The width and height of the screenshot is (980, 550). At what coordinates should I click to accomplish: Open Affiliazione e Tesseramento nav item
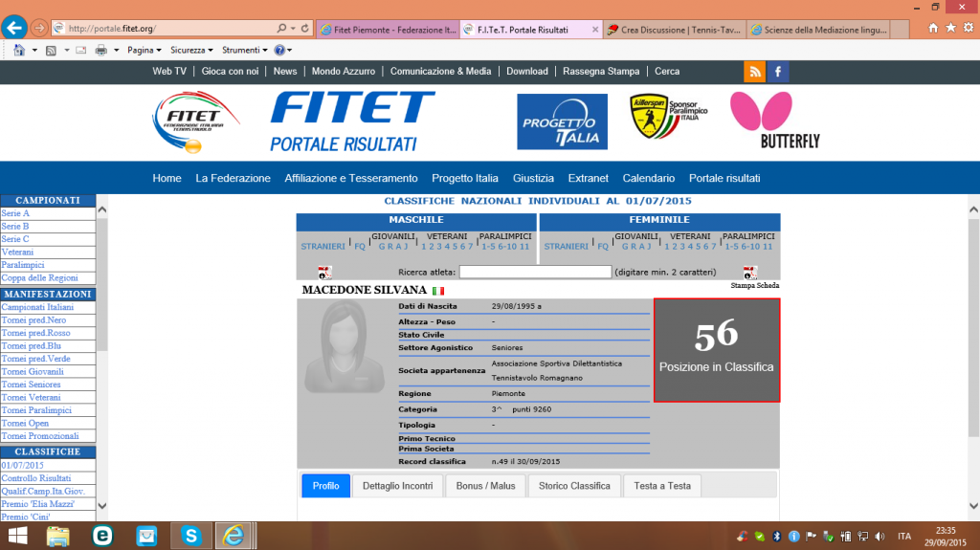(350, 178)
